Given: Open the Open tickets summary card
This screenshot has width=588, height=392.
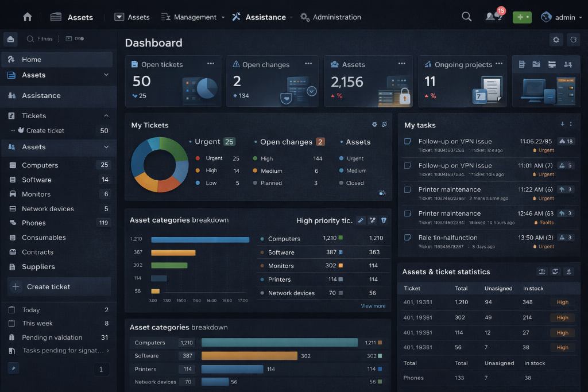Looking at the screenshot, I should click(x=173, y=81).
